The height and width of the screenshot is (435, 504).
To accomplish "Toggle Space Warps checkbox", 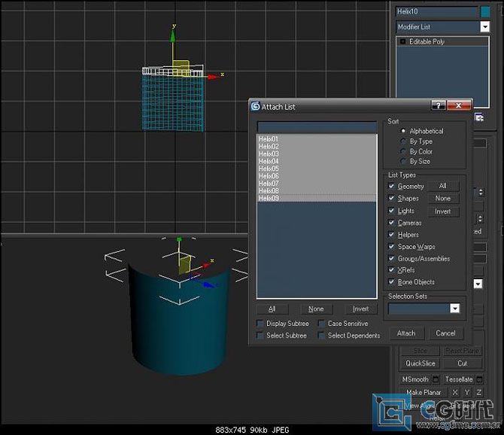I will (x=391, y=246).
